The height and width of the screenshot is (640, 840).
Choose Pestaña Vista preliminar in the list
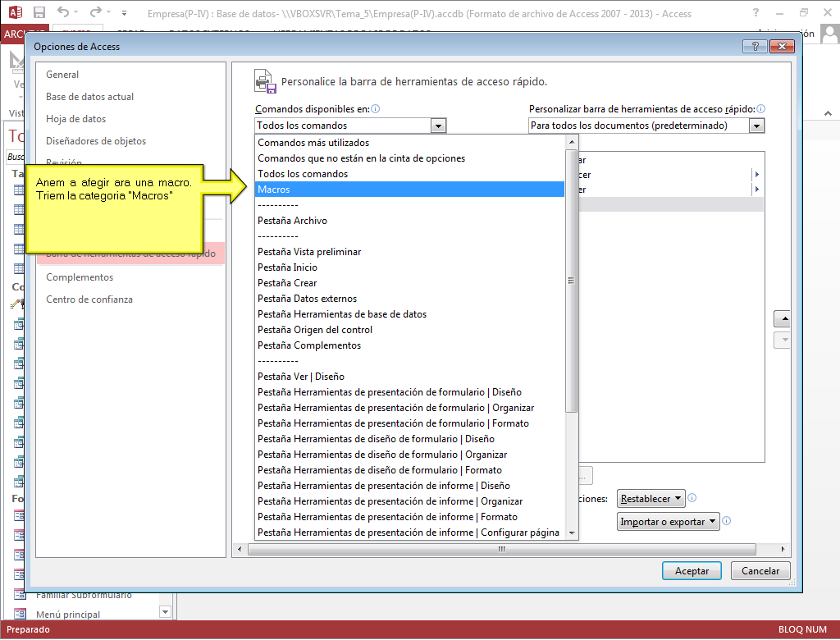tap(410, 251)
